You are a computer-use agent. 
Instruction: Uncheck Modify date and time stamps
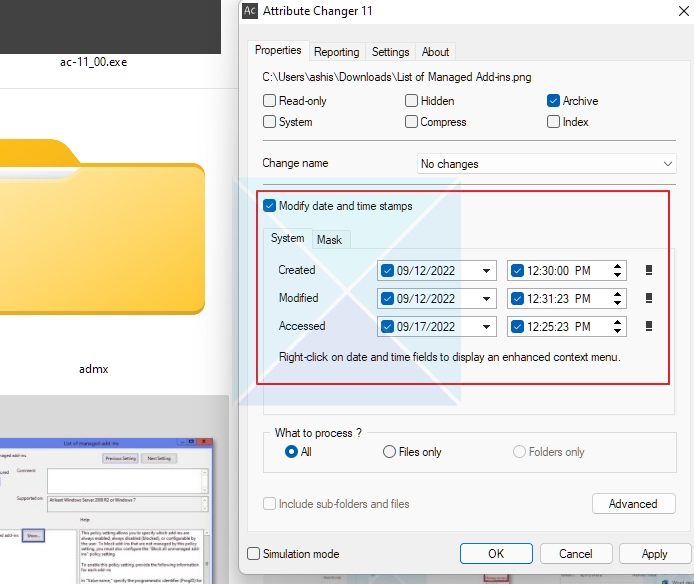coord(269,205)
